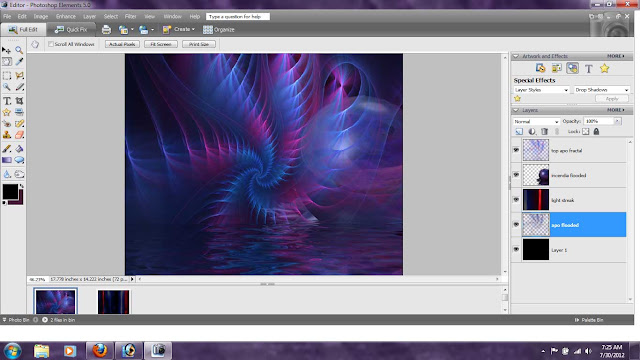Click the black foreground color swatch
The height and width of the screenshot is (360, 640).
[x=10, y=191]
